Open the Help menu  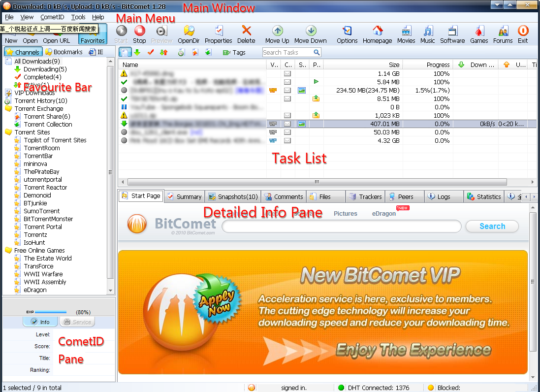pyautogui.click(x=98, y=17)
